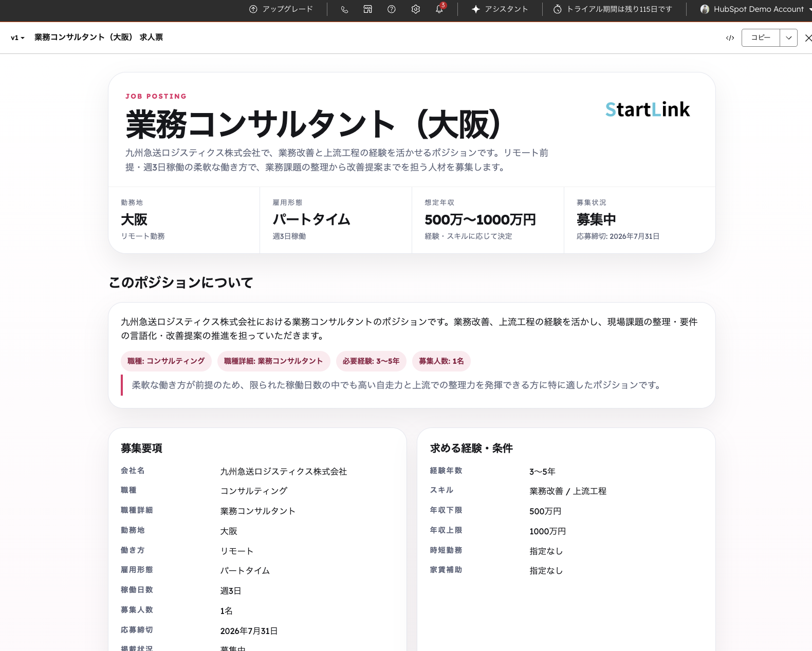Screen dimensions: 812x651
Task: Click the 500万〜1000万円 salary value
Action: click(x=480, y=220)
